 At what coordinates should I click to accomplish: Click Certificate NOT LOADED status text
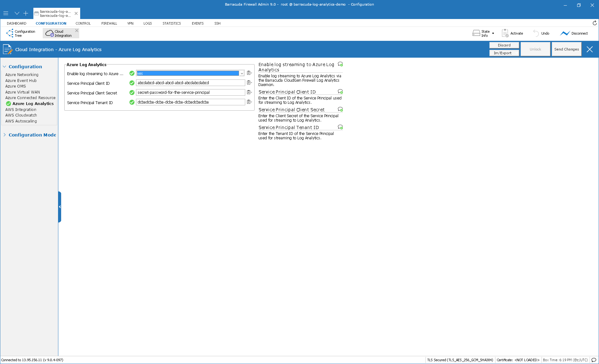(x=518, y=360)
